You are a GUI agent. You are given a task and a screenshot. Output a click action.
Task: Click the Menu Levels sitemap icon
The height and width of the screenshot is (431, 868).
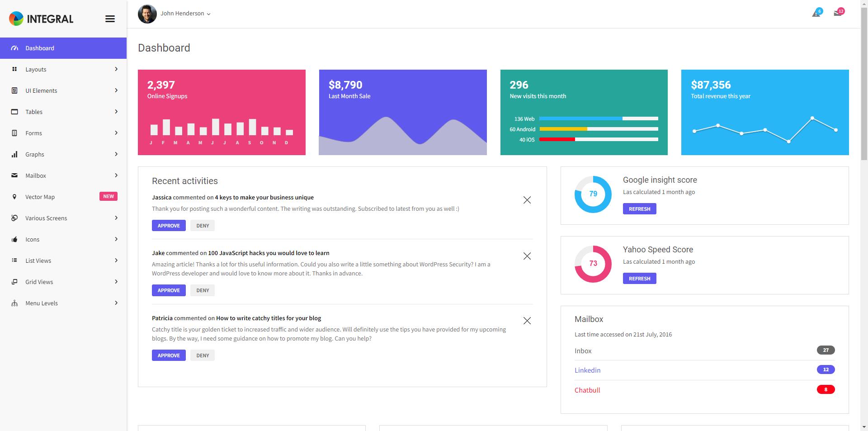coord(14,303)
